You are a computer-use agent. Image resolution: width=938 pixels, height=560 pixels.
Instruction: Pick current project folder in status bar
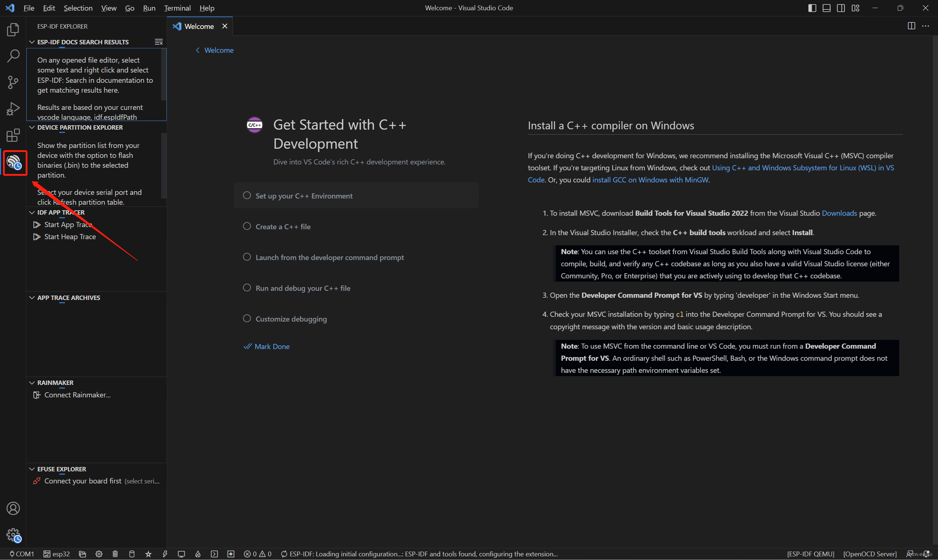click(x=82, y=554)
